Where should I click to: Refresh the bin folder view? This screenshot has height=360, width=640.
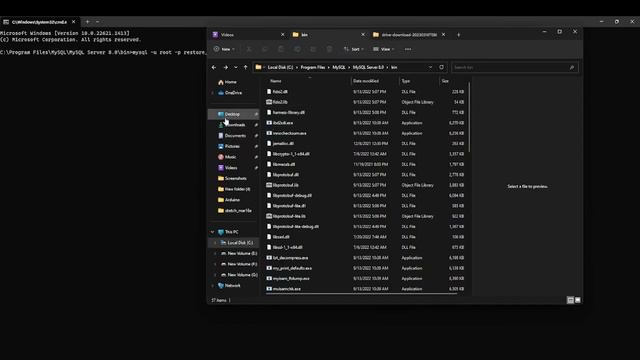(x=441, y=67)
